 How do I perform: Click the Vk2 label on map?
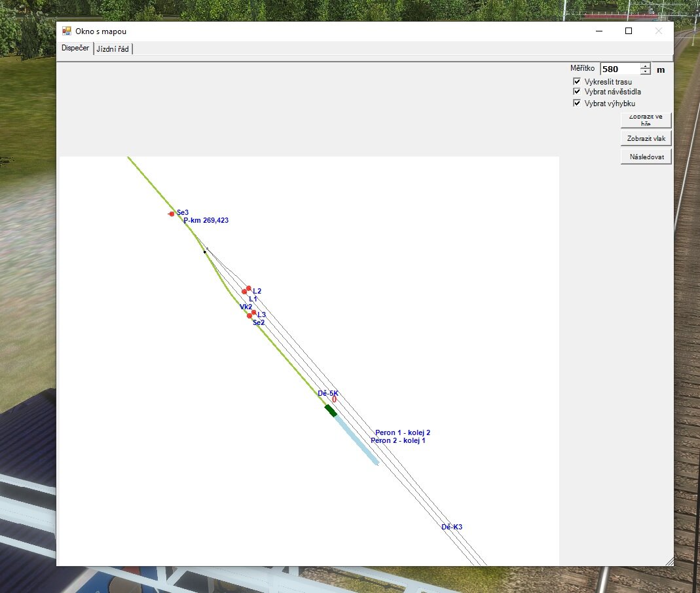(x=246, y=307)
